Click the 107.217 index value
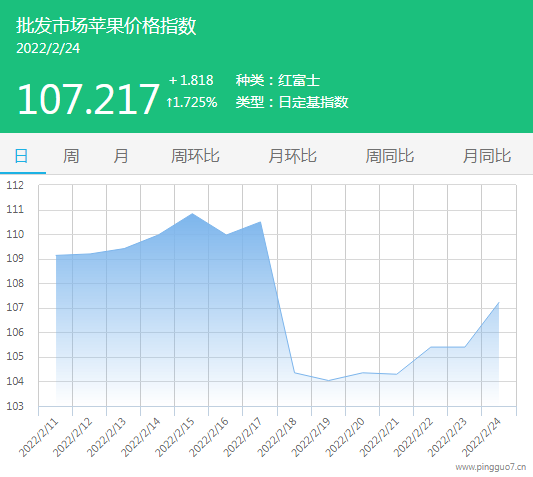This screenshot has width=533, height=477. (88, 100)
